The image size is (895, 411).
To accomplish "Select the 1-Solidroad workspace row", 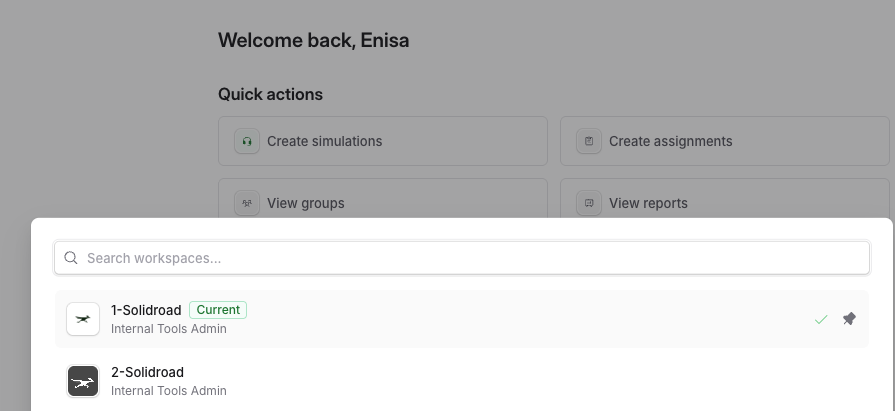I will click(x=462, y=319).
